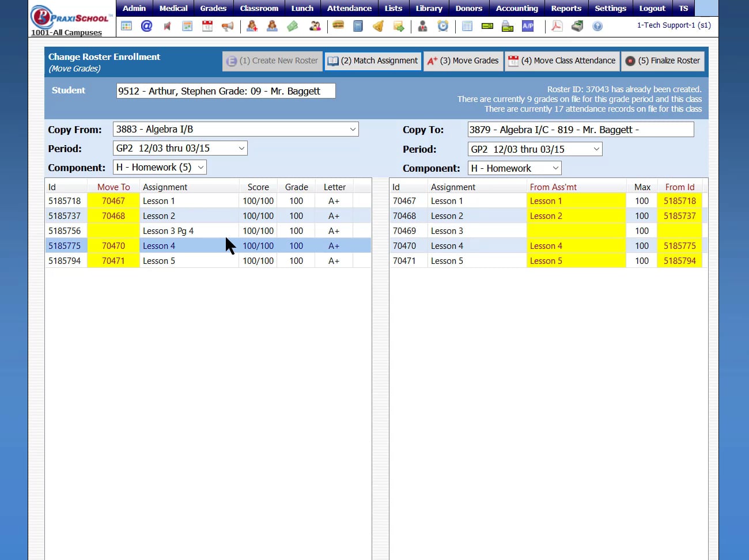The width and height of the screenshot is (749, 560).
Task: Click the email @ icon in toolbar
Action: (x=146, y=26)
